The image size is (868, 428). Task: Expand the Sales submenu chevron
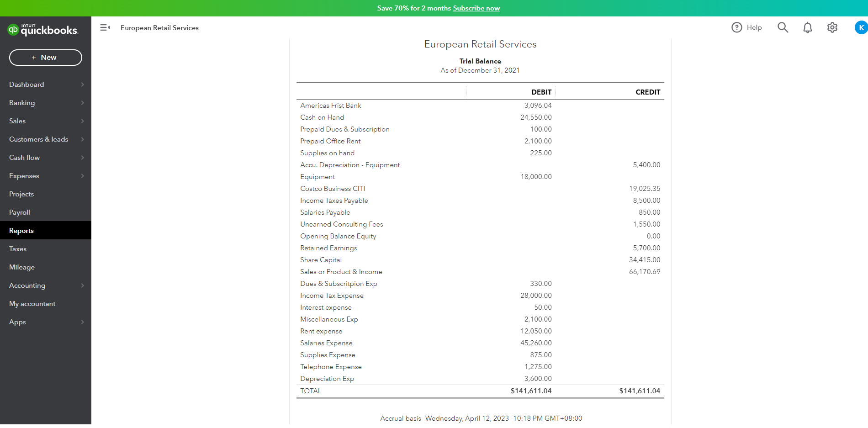[83, 121]
